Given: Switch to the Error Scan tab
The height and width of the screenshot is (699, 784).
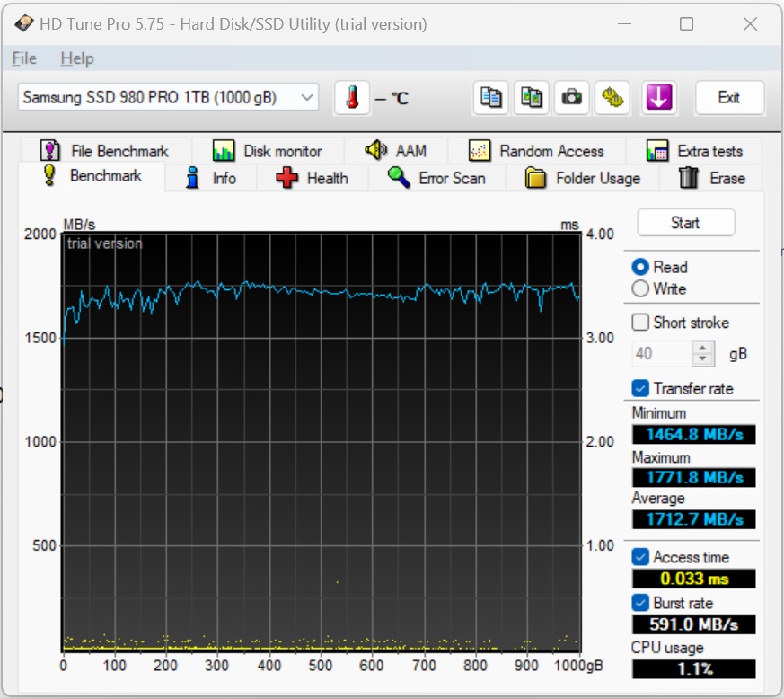Looking at the screenshot, I should click(437, 178).
